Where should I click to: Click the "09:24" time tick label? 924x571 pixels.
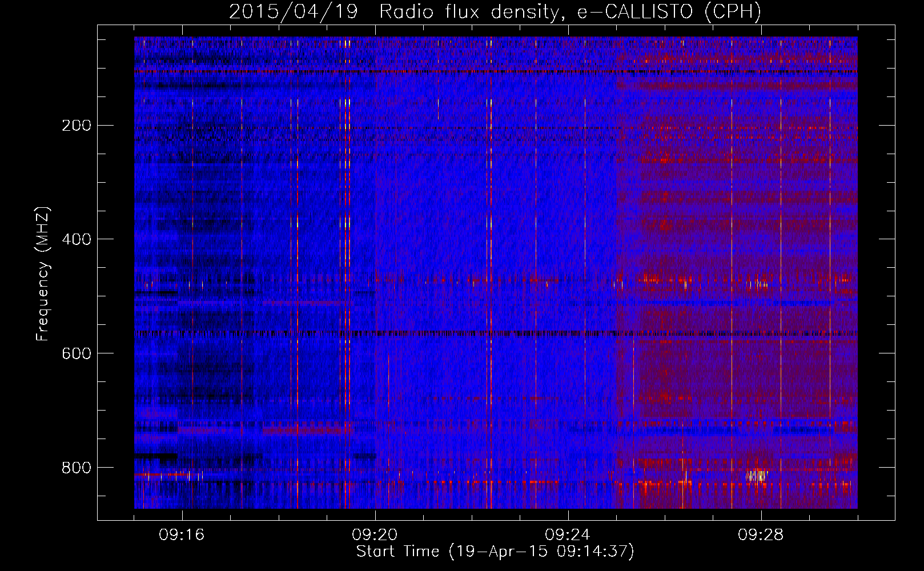(x=568, y=535)
